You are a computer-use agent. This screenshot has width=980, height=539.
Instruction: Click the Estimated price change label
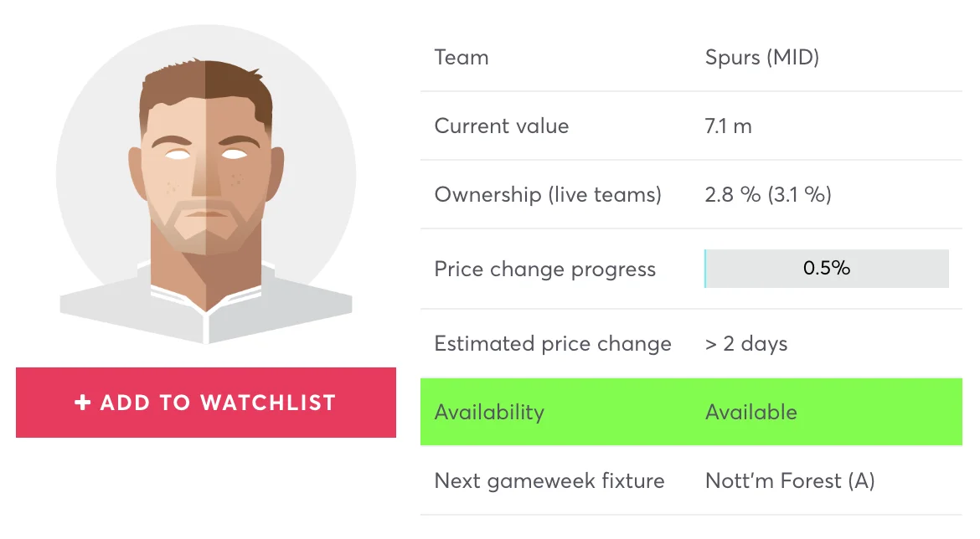(553, 343)
